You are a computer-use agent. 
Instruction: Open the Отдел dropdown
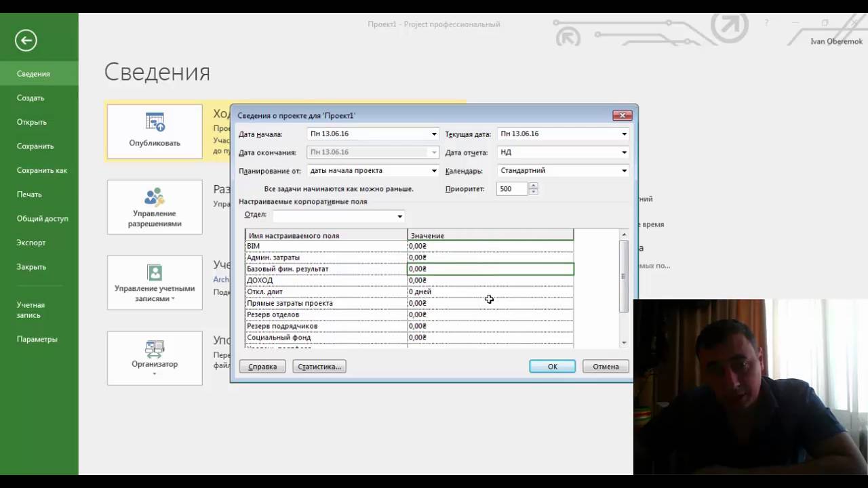399,217
